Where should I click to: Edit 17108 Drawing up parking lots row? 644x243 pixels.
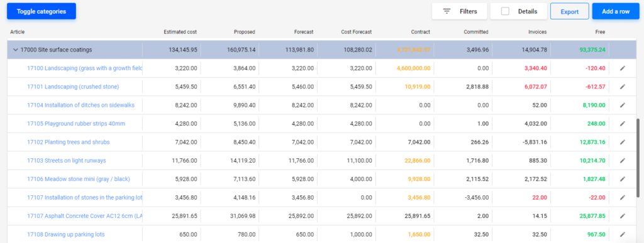coord(622,234)
